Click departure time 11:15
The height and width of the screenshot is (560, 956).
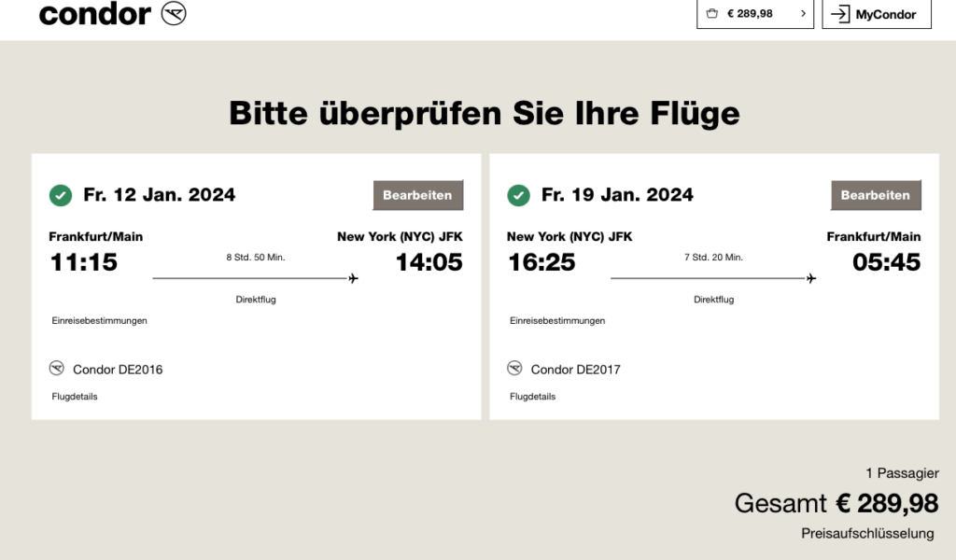pyautogui.click(x=83, y=262)
